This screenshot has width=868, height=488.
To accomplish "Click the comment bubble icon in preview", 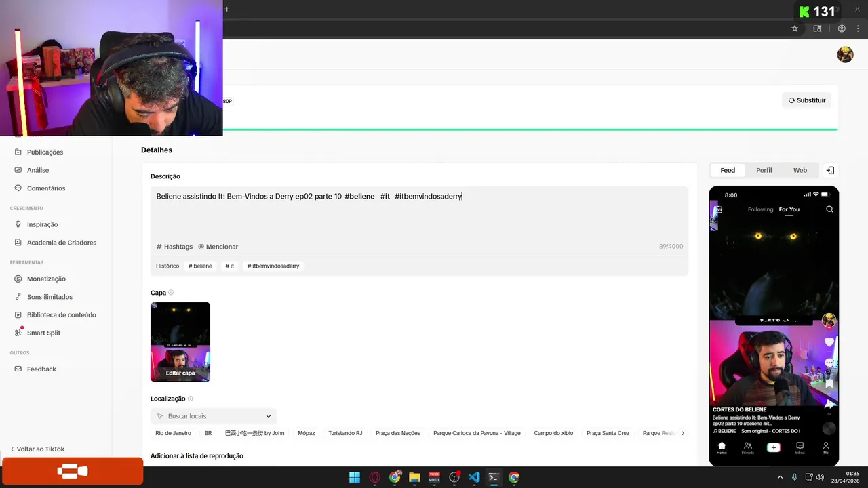I will click(x=829, y=363).
